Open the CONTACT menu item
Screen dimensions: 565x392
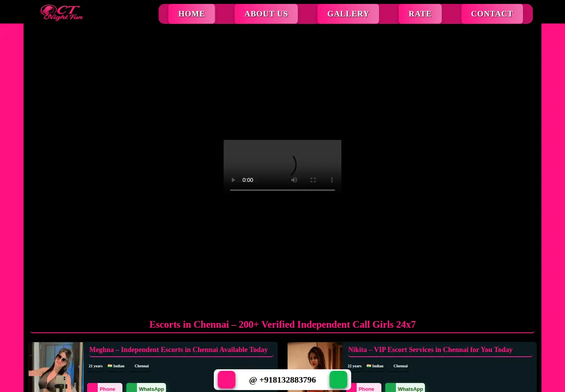coord(492,14)
